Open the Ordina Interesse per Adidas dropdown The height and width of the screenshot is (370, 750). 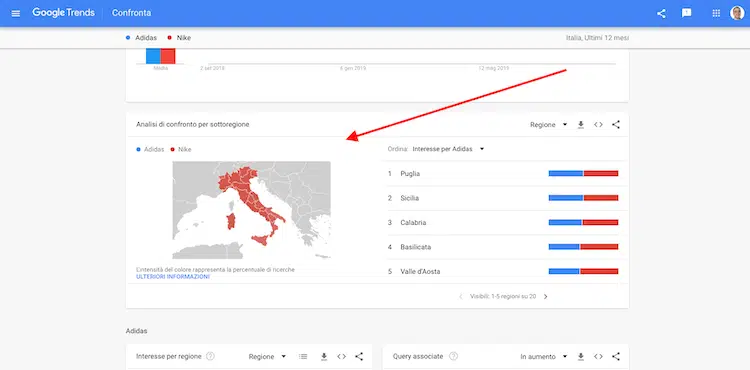(x=448, y=149)
